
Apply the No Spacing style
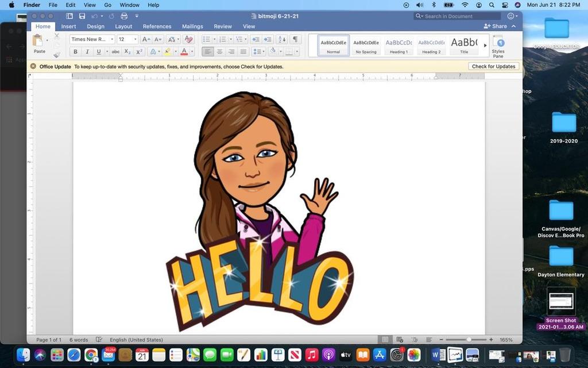(x=366, y=45)
